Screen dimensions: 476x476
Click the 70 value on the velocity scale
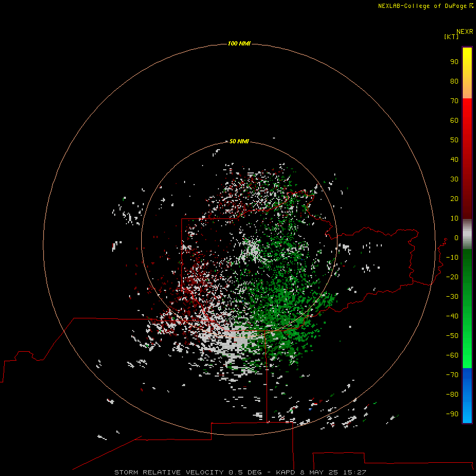(454, 101)
